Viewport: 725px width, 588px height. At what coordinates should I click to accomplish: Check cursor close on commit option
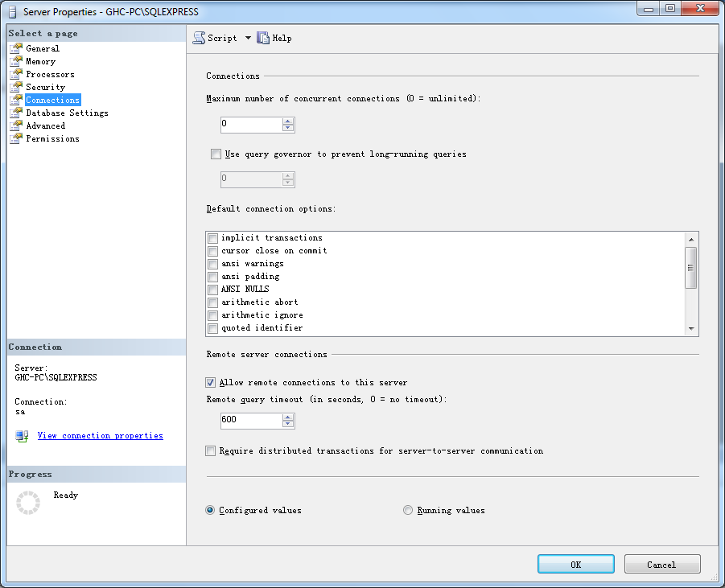click(x=212, y=251)
